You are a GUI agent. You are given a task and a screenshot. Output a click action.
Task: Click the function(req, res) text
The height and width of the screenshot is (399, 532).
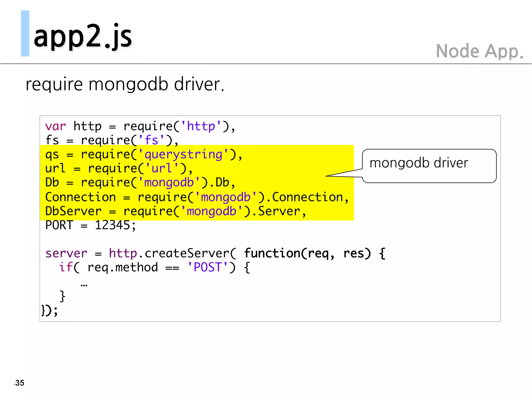pyautogui.click(x=307, y=253)
